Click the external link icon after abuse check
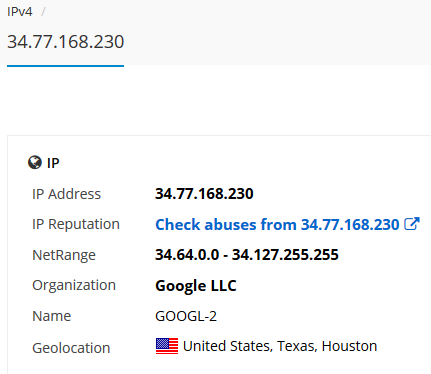Screen dimensions: 431x374 (412, 224)
